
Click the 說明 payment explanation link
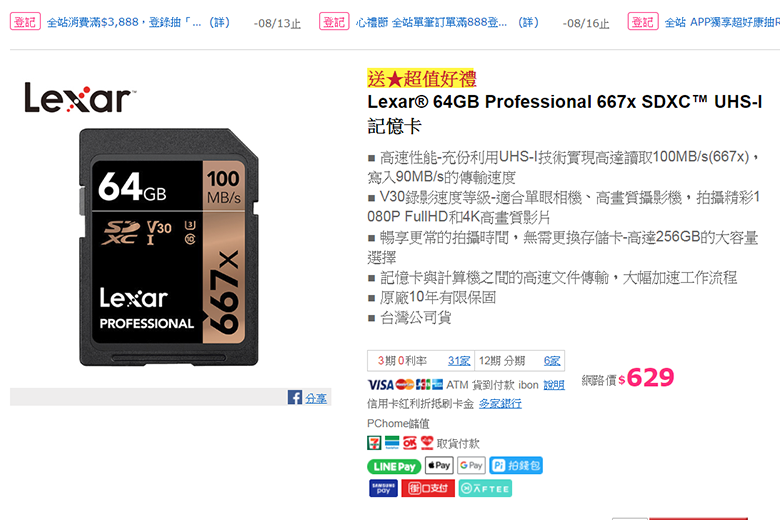click(554, 385)
